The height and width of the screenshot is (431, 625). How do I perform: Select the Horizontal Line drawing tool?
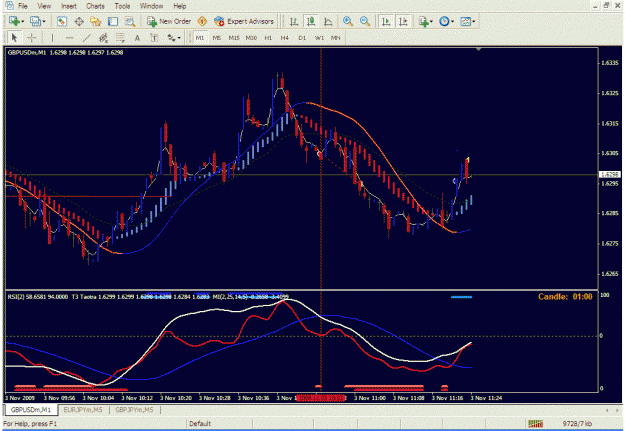[x=69, y=38]
